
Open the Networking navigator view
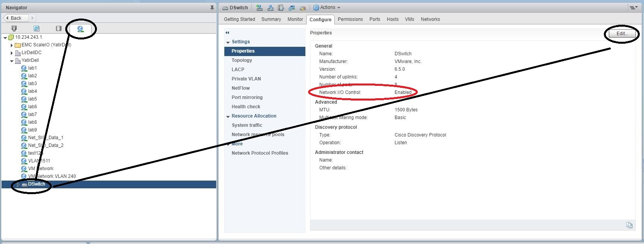point(80,29)
